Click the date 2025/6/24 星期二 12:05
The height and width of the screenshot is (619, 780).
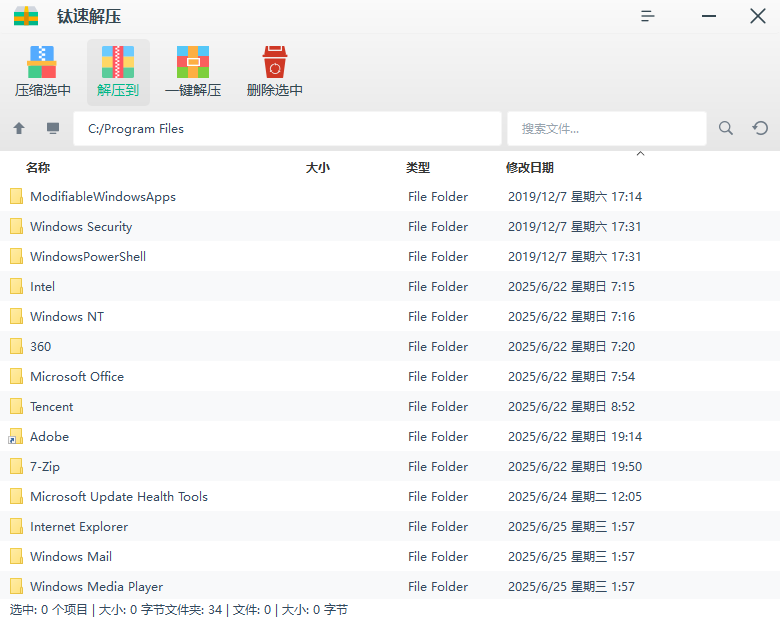575,497
